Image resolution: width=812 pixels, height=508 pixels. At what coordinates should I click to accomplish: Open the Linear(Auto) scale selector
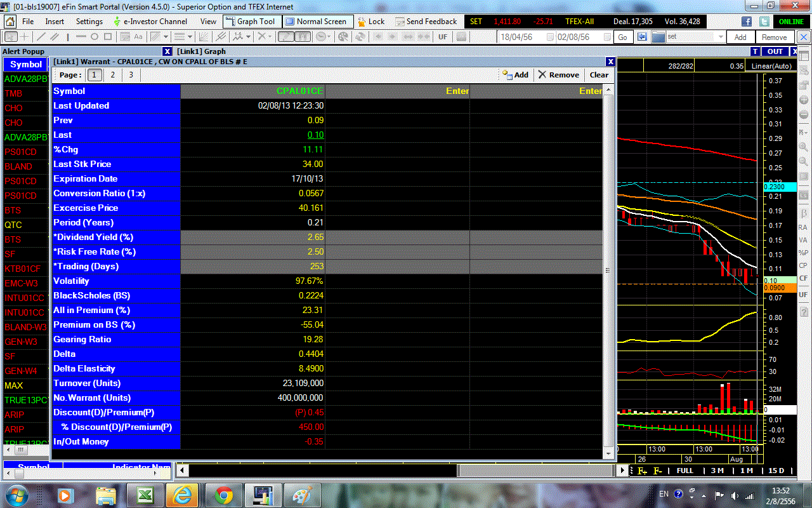[771, 66]
